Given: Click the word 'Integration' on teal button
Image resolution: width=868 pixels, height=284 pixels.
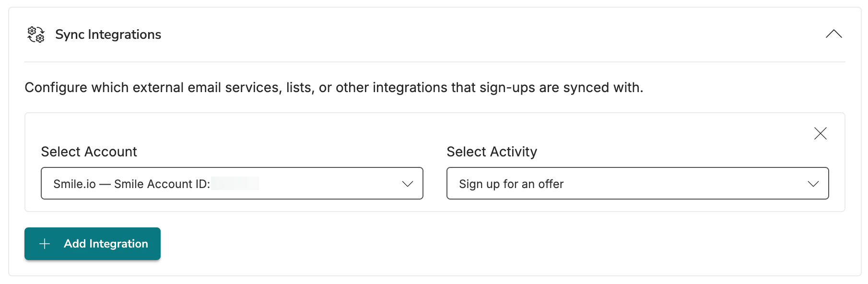Looking at the screenshot, I should click(x=118, y=244).
